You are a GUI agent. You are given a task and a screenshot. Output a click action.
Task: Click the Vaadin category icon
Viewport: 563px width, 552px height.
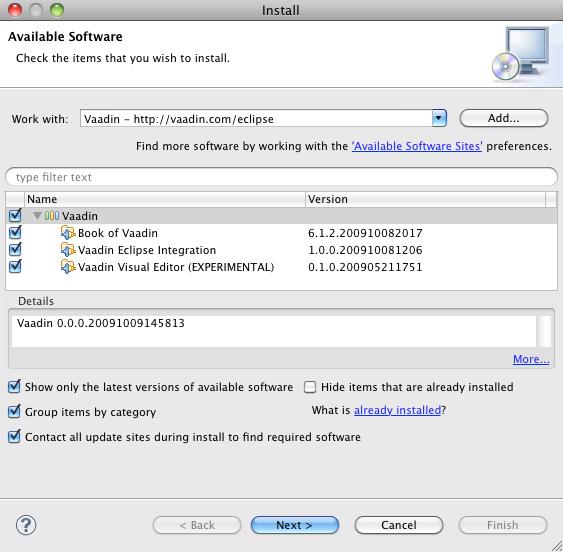coord(52,216)
